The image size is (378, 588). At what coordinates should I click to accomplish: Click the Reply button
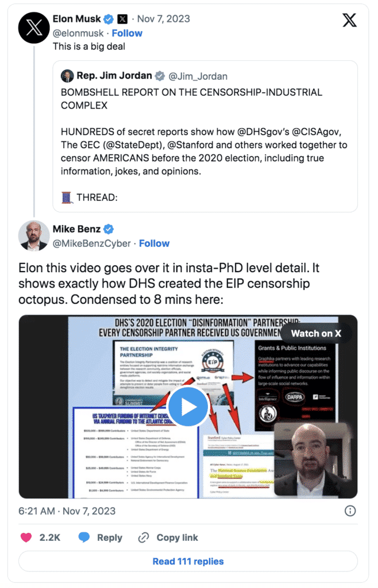tap(100, 537)
